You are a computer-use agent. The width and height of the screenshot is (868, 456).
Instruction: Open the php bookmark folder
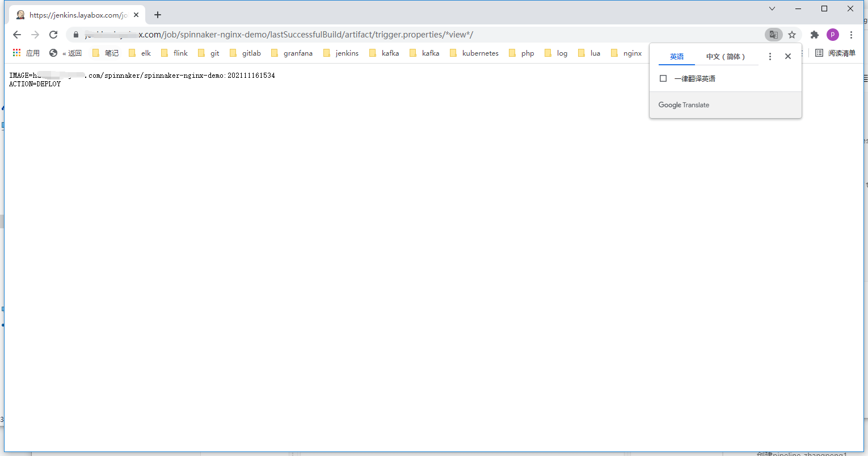coord(521,53)
